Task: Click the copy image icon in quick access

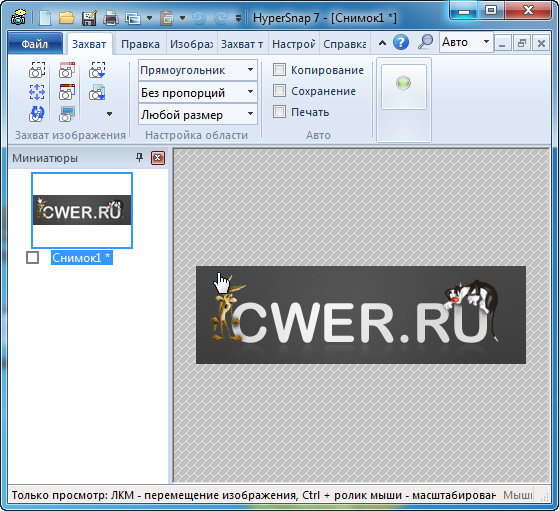Action: point(133,18)
